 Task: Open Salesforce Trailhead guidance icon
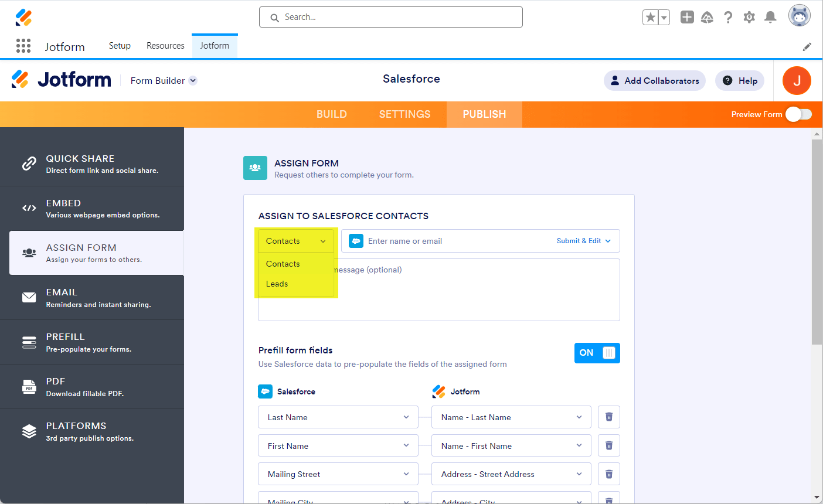tap(707, 18)
